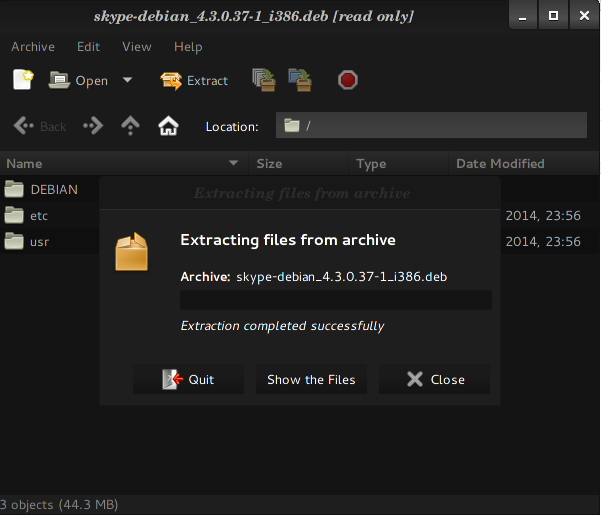The width and height of the screenshot is (601, 518).
Task: Click the Extract toolbar button
Action: click(x=194, y=81)
